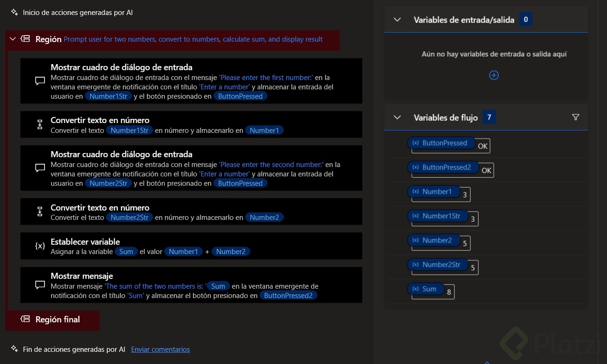Click the OK value beside the ButtonPressed2 flow variable
The height and width of the screenshot is (364, 607).
(487, 171)
